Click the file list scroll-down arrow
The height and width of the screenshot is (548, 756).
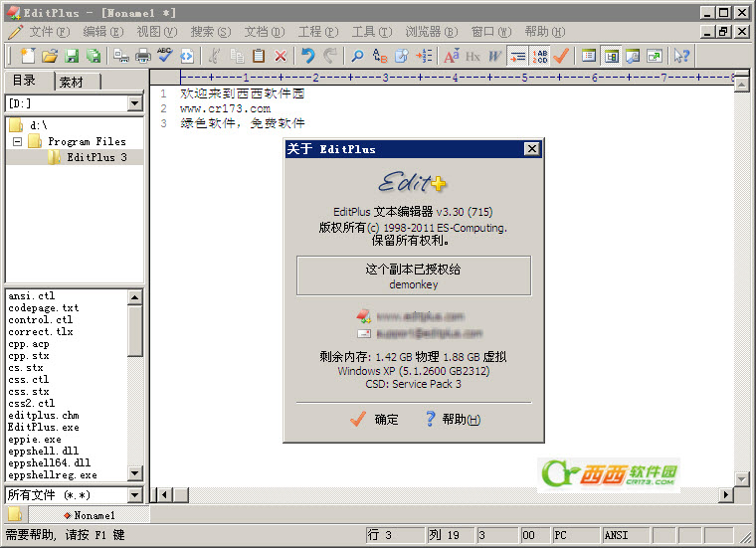click(135, 473)
